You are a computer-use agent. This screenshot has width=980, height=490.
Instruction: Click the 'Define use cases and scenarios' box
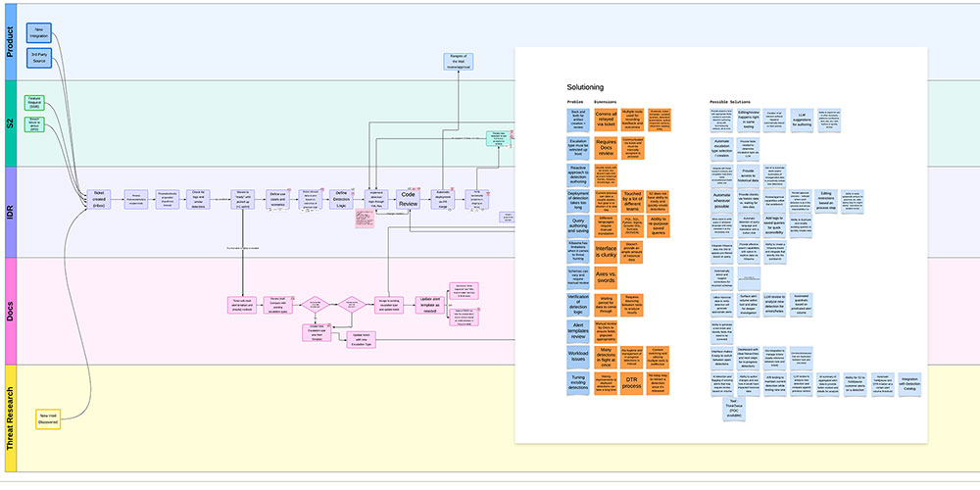pyautogui.click(x=277, y=199)
